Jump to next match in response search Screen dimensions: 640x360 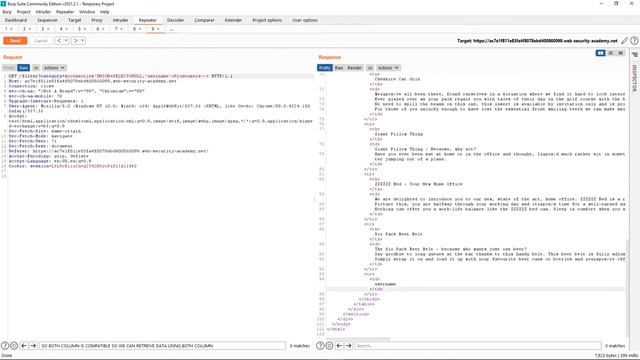tap(349, 346)
